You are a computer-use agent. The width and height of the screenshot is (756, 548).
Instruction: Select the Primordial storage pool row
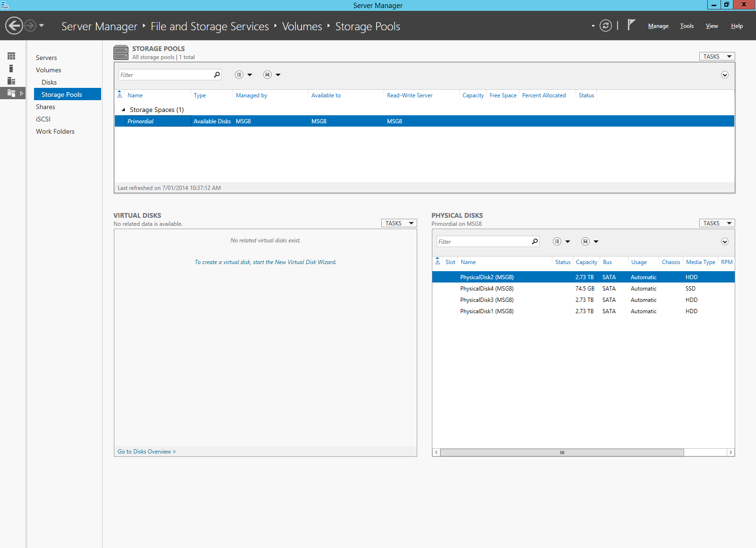point(424,121)
